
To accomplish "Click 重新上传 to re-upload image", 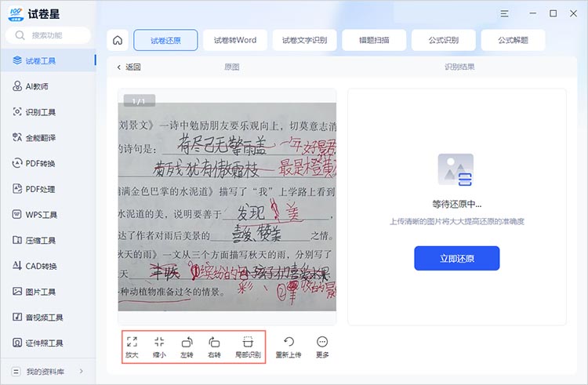I will 289,347.
